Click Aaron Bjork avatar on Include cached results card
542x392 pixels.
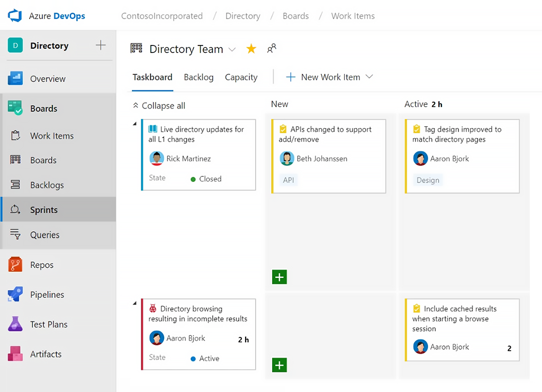click(420, 347)
